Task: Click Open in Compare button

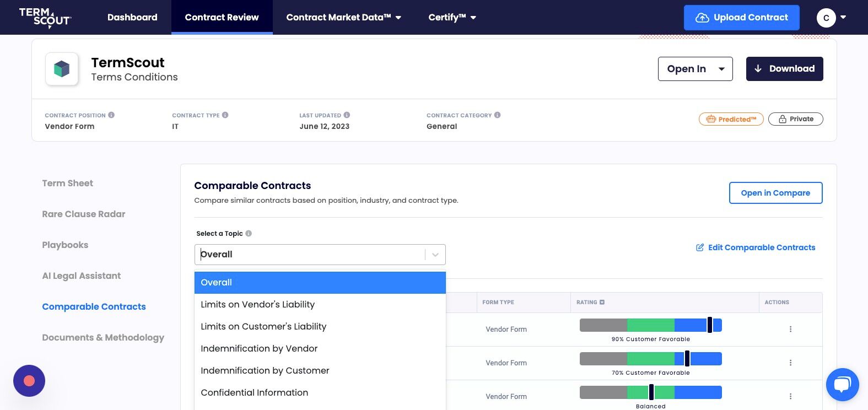Action: pyautogui.click(x=775, y=193)
